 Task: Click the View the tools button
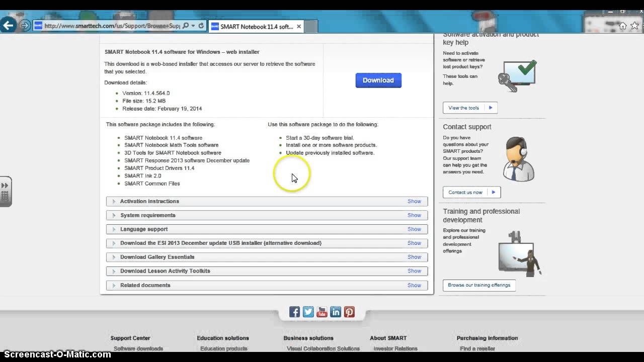470,108
